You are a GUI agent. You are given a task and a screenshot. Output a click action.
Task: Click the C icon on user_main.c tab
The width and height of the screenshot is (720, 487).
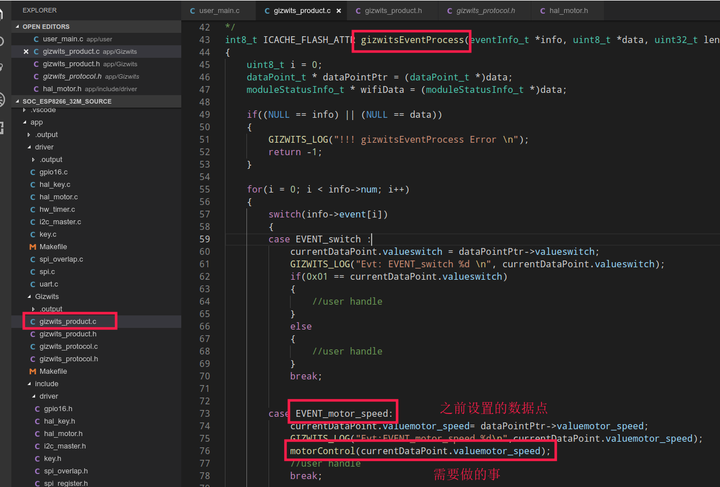coord(192,11)
